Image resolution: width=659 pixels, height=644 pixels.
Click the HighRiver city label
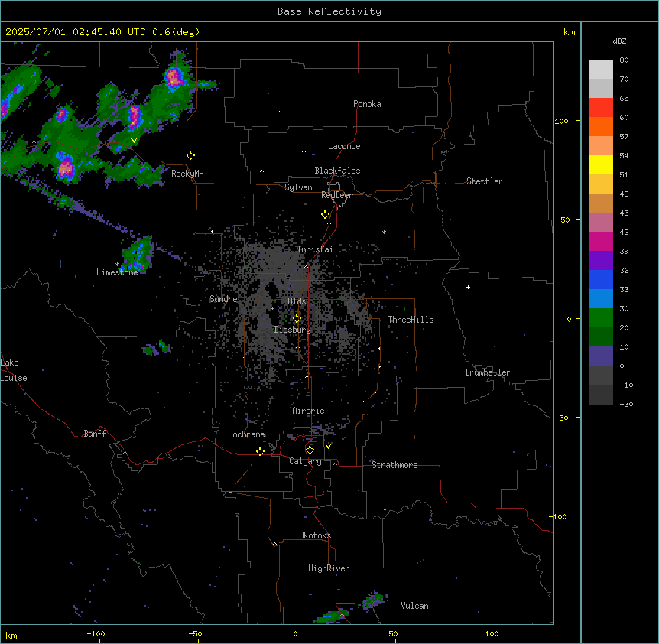coord(329,568)
